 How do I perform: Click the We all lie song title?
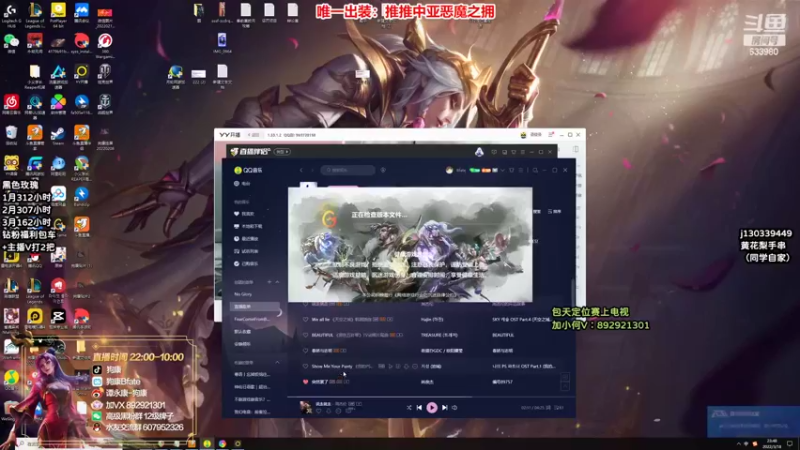(320, 319)
